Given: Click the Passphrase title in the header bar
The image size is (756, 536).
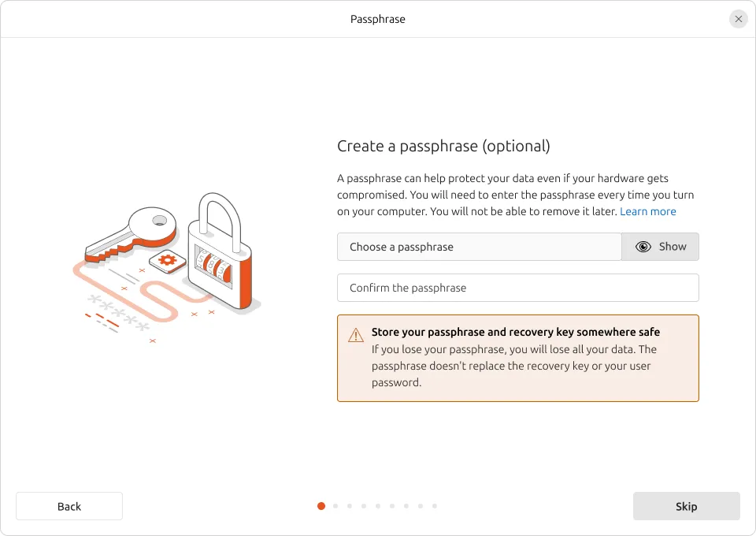Looking at the screenshot, I should [x=378, y=19].
